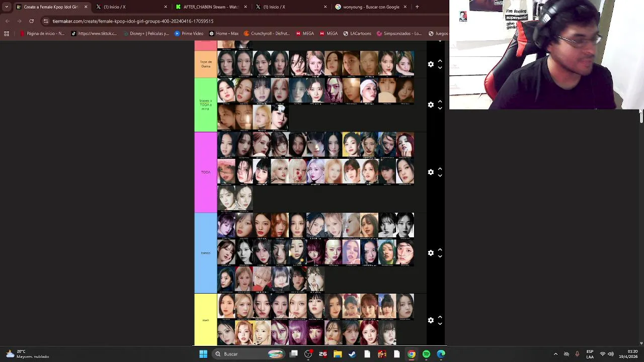
Task: Open the Windows Start menu
Action: pyautogui.click(x=203, y=354)
